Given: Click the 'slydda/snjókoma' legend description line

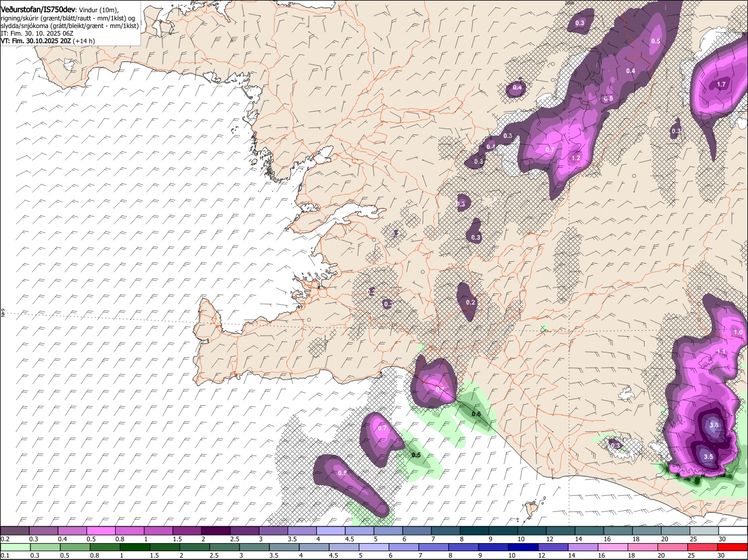Looking at the screenshot, I should 70,26.
